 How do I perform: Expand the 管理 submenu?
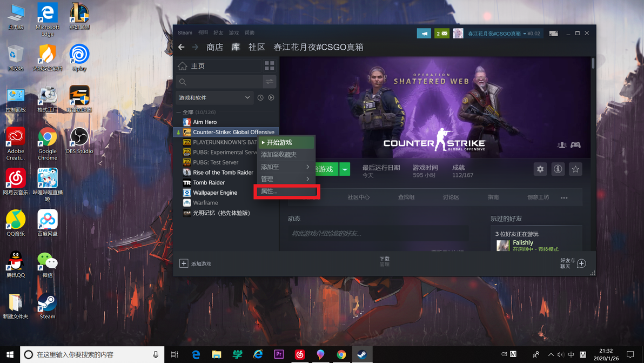tap(285, 179)
